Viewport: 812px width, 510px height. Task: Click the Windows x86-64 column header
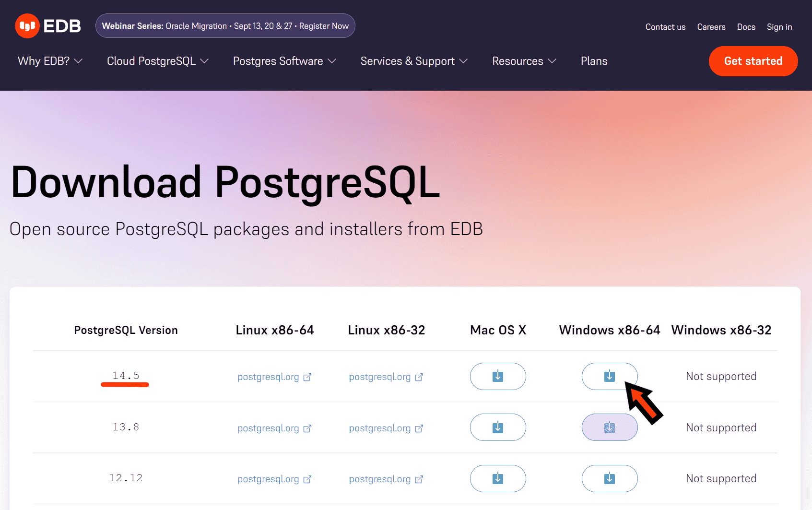pos(610,330)
